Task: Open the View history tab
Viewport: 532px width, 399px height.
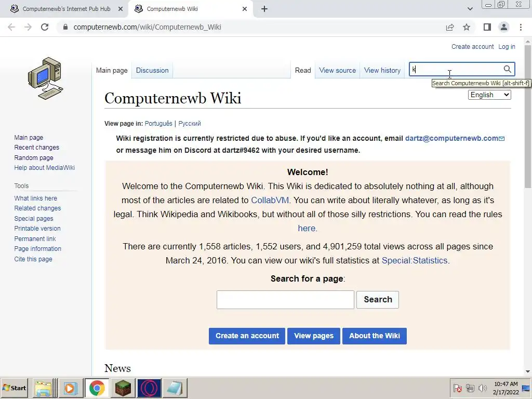Action: click(382, 70)
